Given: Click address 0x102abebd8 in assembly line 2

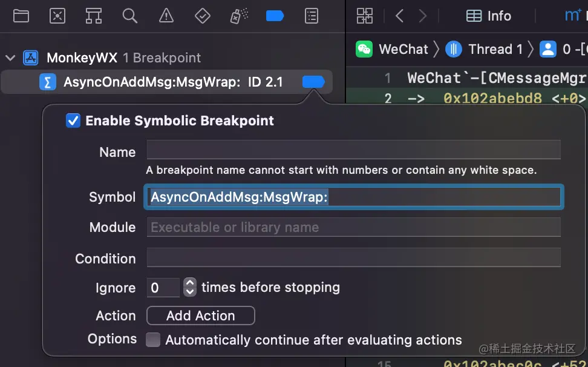Looking at the screenshot, I should pyautogui.click(x=492, y=98).
